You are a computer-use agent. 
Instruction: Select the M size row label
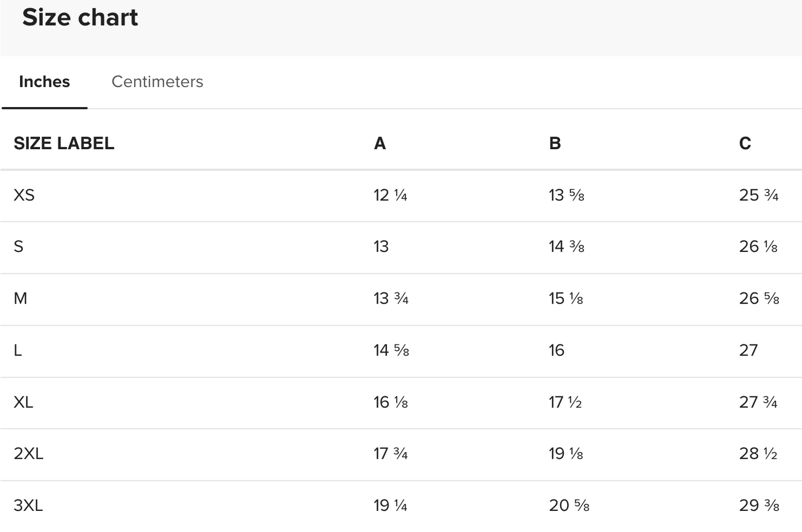pyautogui.click(x=21, y=298)
